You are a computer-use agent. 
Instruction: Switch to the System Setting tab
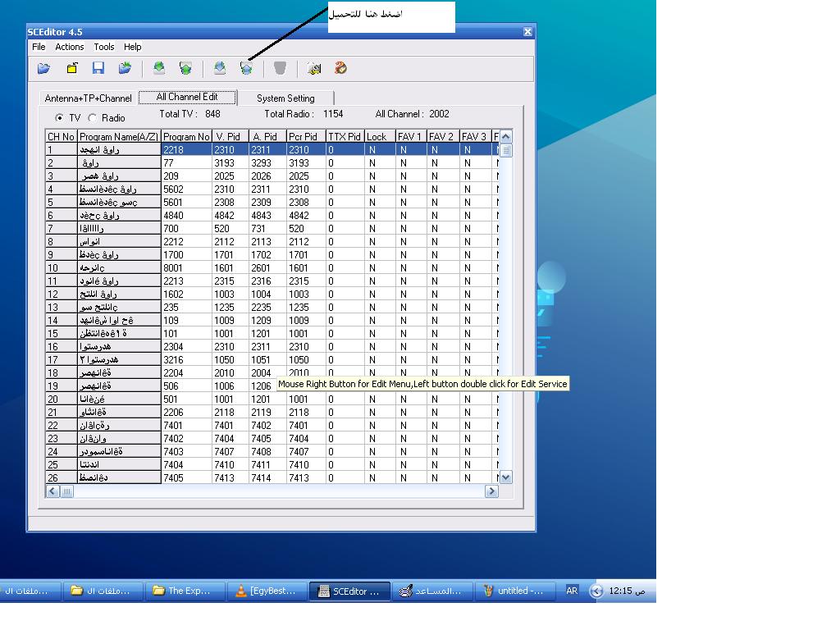(285, 98)
